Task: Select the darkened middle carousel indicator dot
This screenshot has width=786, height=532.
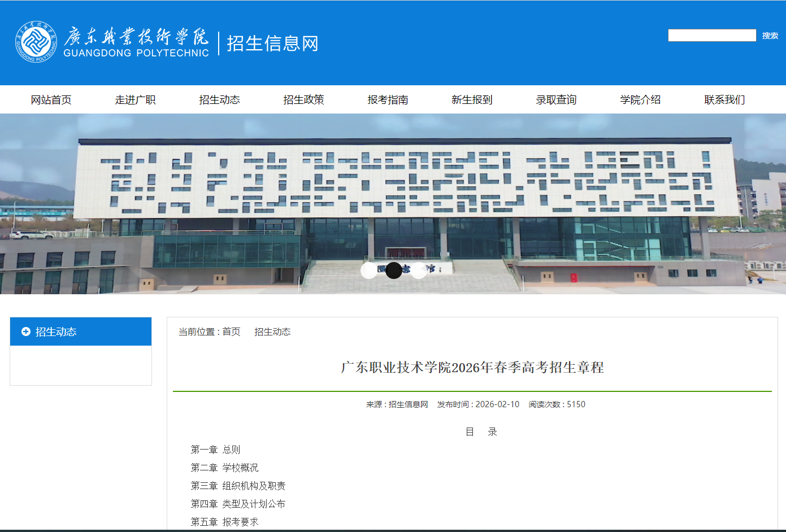Action: tap(393, 271)
